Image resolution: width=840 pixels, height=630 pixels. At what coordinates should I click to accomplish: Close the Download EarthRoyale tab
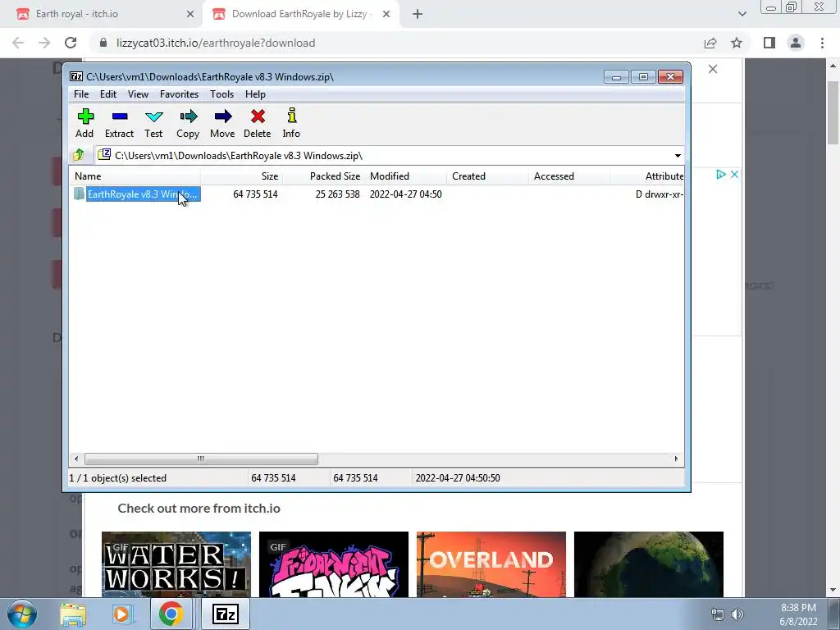pyautogui.click(x=386, y=15)
